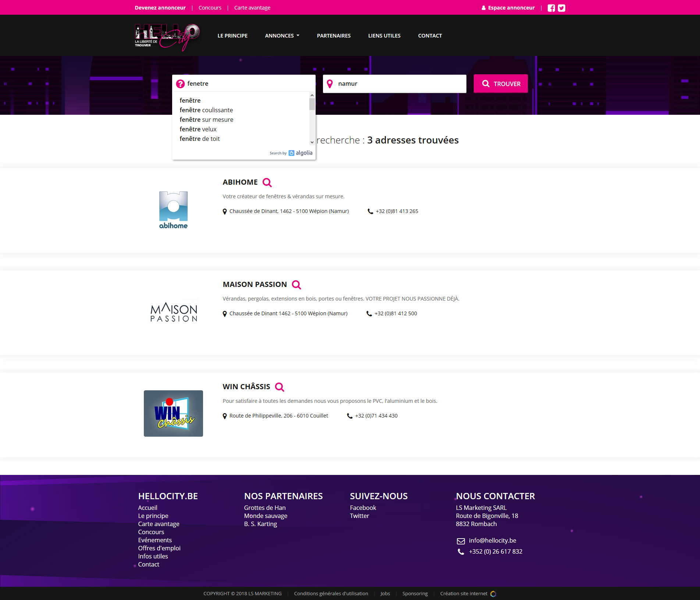Open B. S. Karting partner link

click(260, 524)
